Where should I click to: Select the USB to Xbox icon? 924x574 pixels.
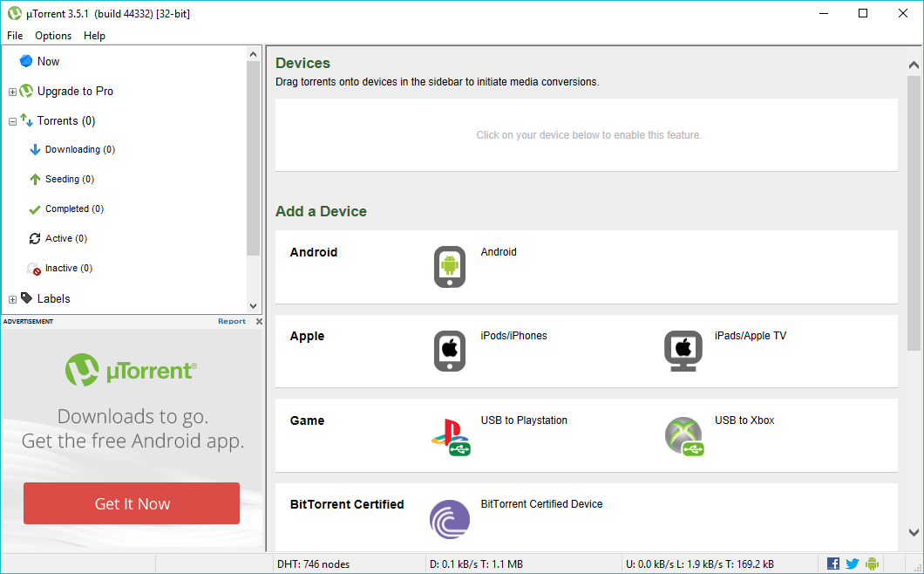[683, 435]
